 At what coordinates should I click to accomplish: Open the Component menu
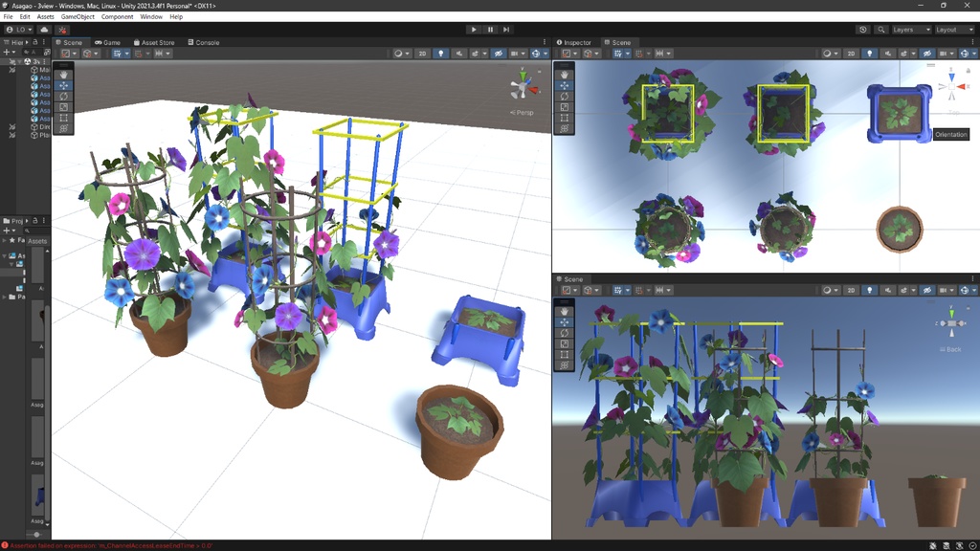(117, 17)
